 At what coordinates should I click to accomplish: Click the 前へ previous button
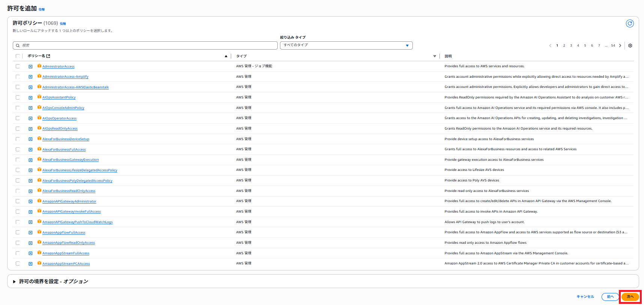pos(610,297)
